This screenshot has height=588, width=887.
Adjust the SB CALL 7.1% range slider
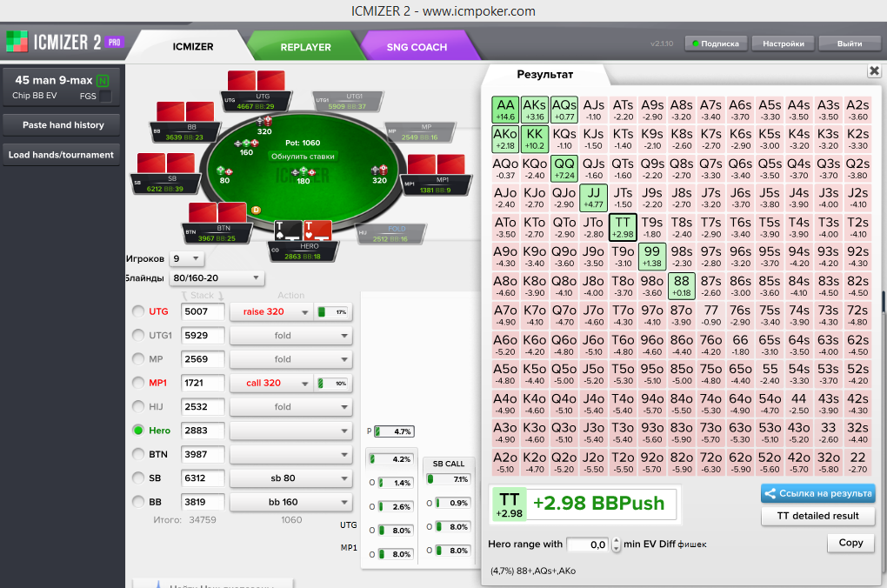click(x=449, y=479)
